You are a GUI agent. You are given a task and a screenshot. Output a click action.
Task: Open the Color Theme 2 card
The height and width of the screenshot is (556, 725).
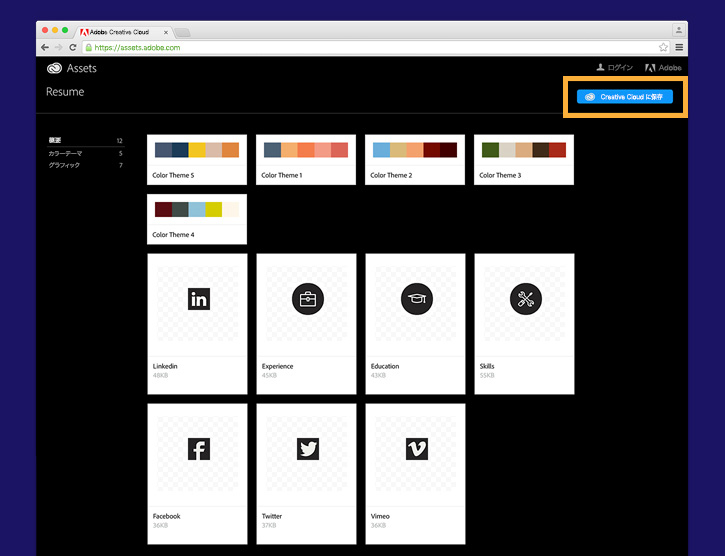[x=415, y=160]
